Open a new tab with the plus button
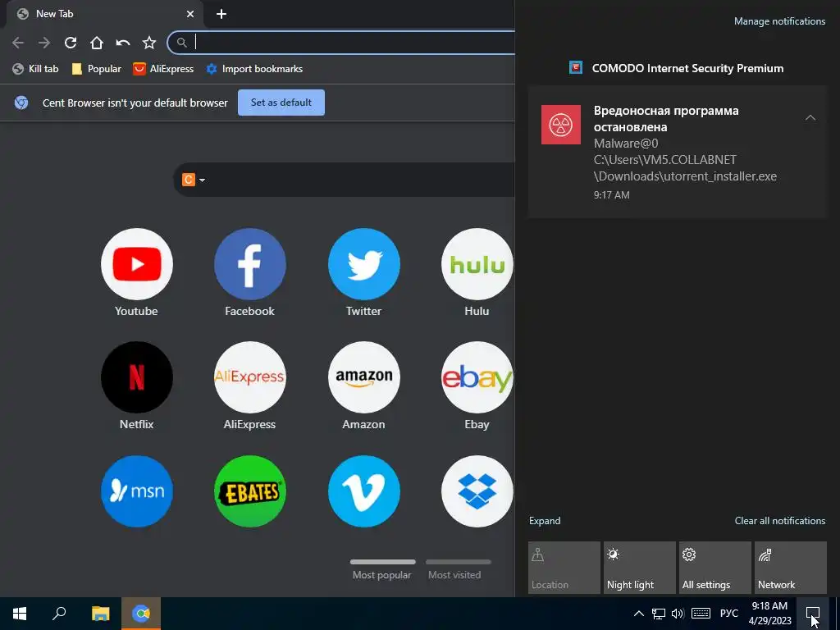Image resolution: width=840 pixels, height=630 pixels. click(221, 14)
